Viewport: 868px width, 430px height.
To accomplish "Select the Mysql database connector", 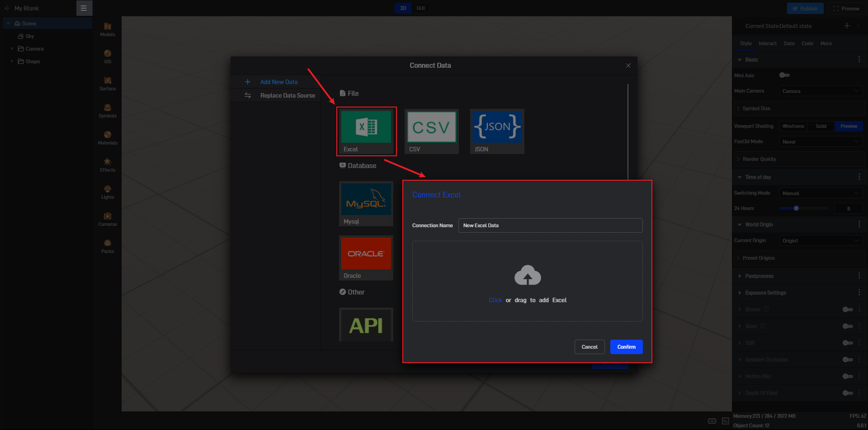I will pos(366,203).
